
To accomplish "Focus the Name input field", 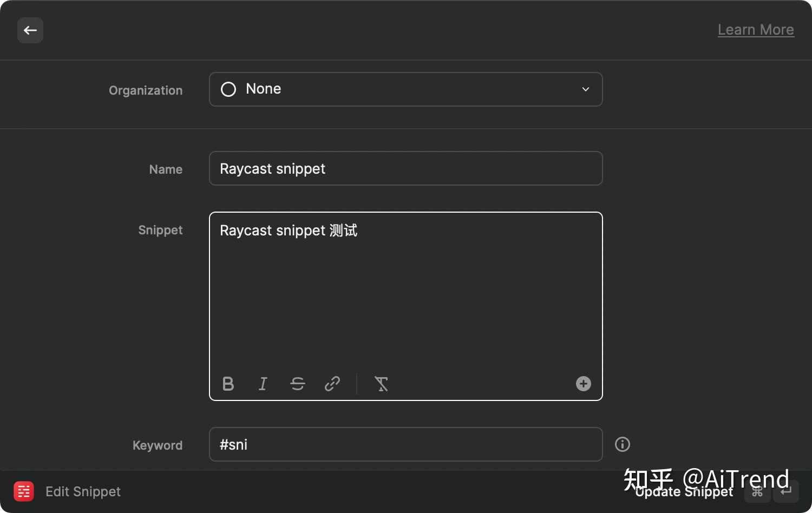I will 406,168.
